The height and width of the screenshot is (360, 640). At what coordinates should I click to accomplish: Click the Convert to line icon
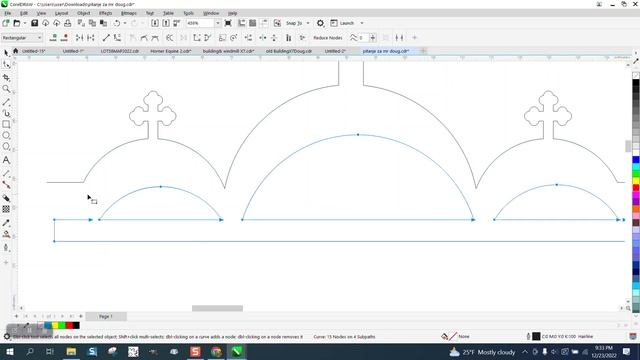click(106, 38)
